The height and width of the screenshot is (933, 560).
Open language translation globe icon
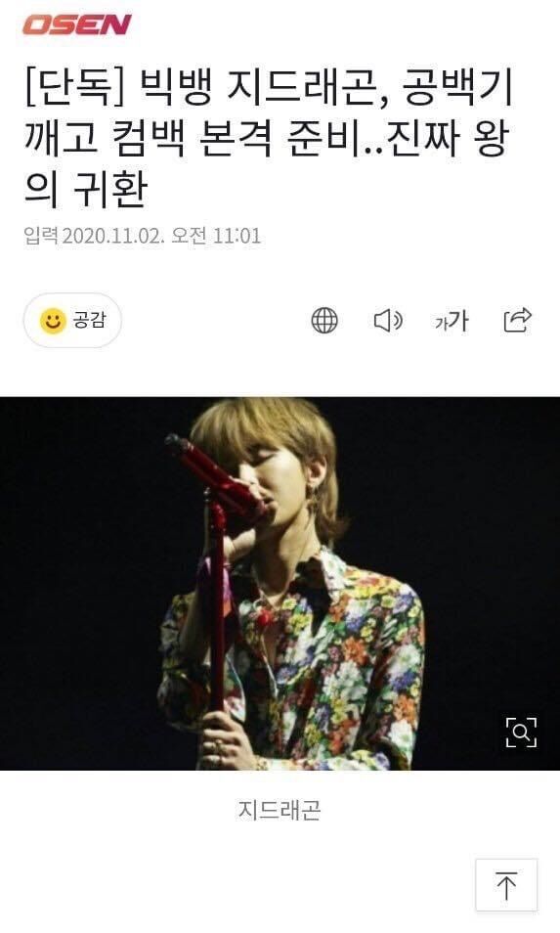(x=324, y=321)
